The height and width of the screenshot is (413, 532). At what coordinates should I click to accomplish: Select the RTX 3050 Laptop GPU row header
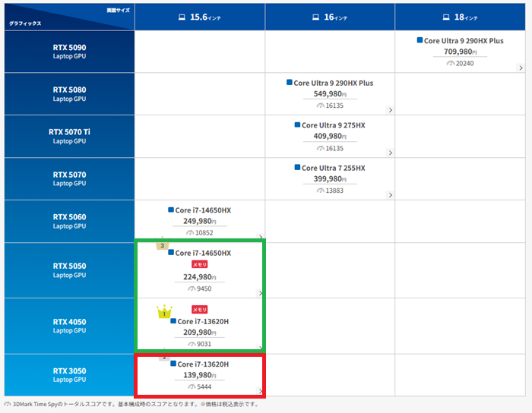pos(70,375)
